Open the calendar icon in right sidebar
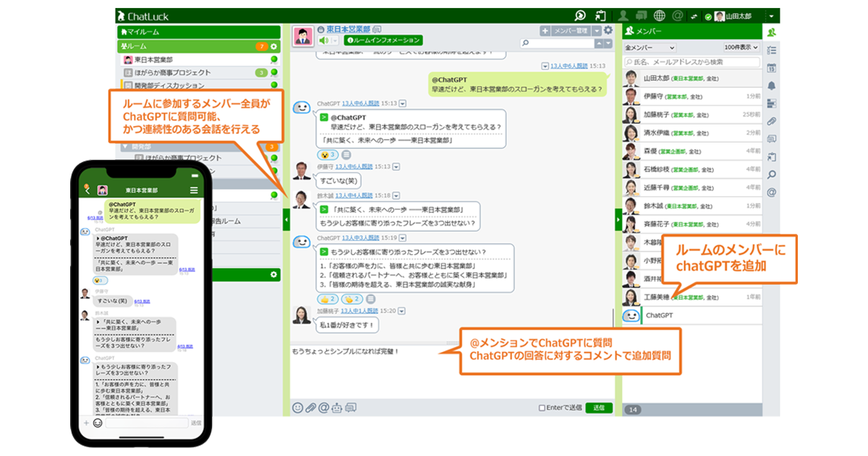 [772, 68]
